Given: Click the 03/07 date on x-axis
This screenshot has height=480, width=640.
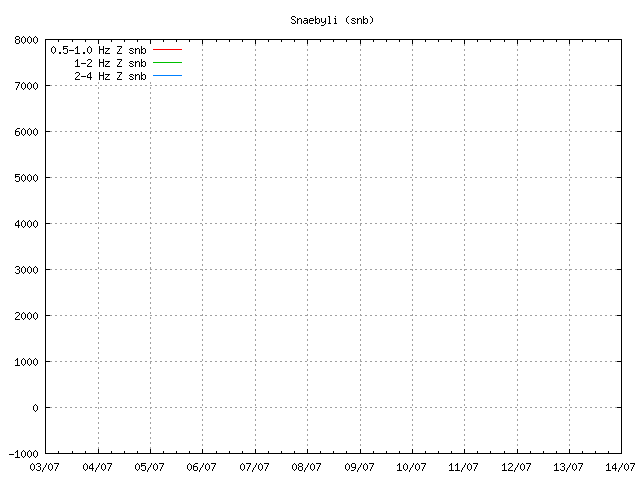Looking at the screenshot, I should coord(45,467).
